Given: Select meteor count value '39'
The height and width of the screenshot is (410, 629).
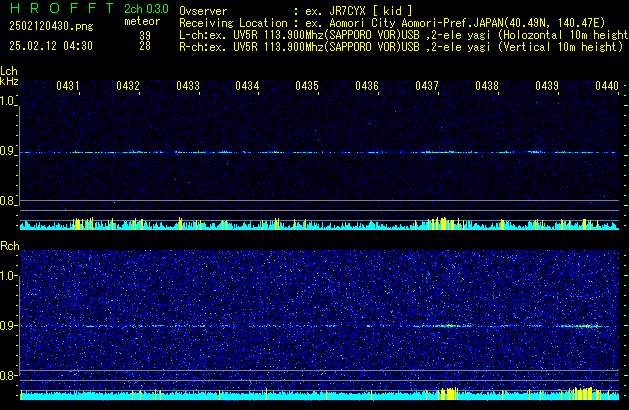Looking at the screenshot, I should point(145,36).
